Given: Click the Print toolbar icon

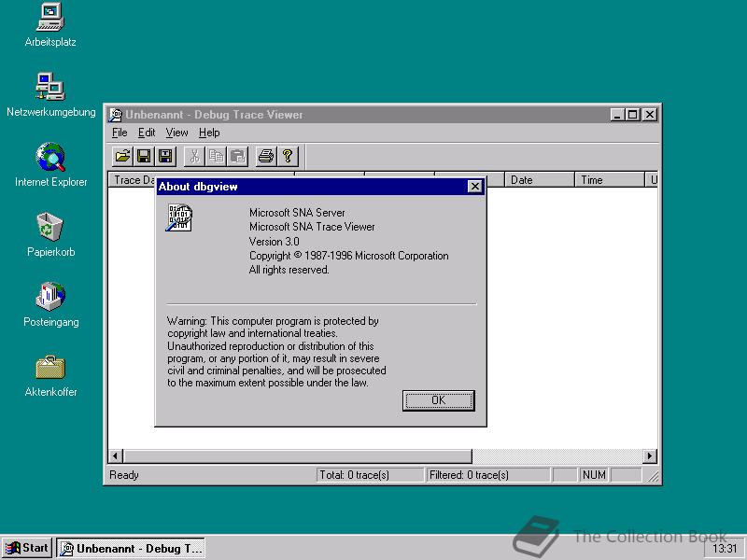Looking at the screenshot, I should (266, 156).
